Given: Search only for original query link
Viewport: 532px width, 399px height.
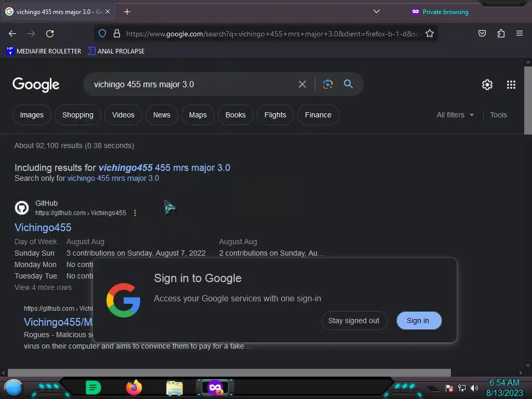Looking at the screenshot, I should [113, 178].
